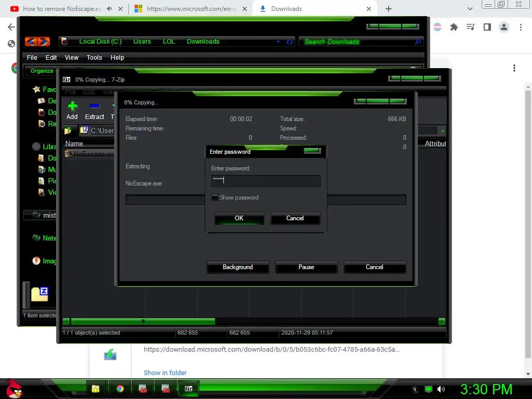The image size is (532, 399).
Task: Pause the copying operation
Action: [306, 267]
